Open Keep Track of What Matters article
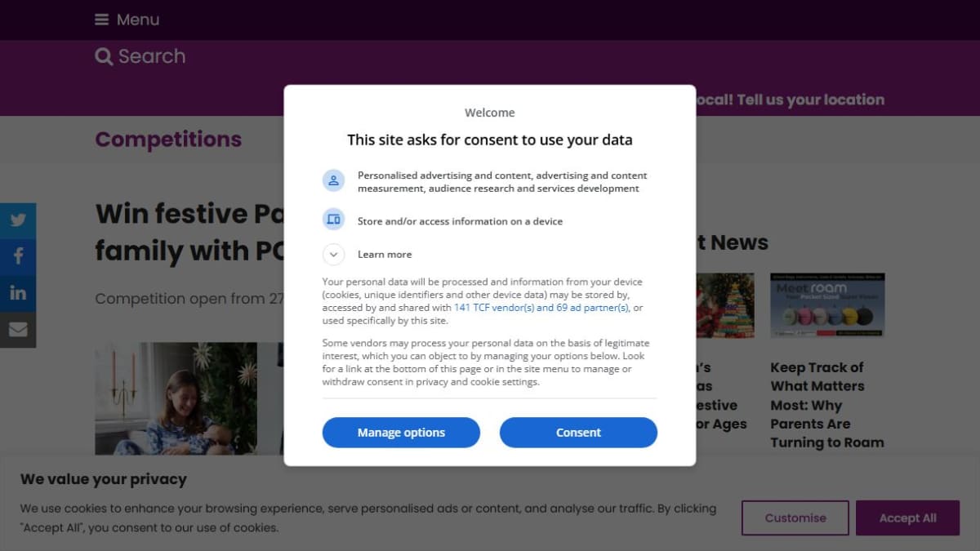980x551 pixels. (827, 405)
